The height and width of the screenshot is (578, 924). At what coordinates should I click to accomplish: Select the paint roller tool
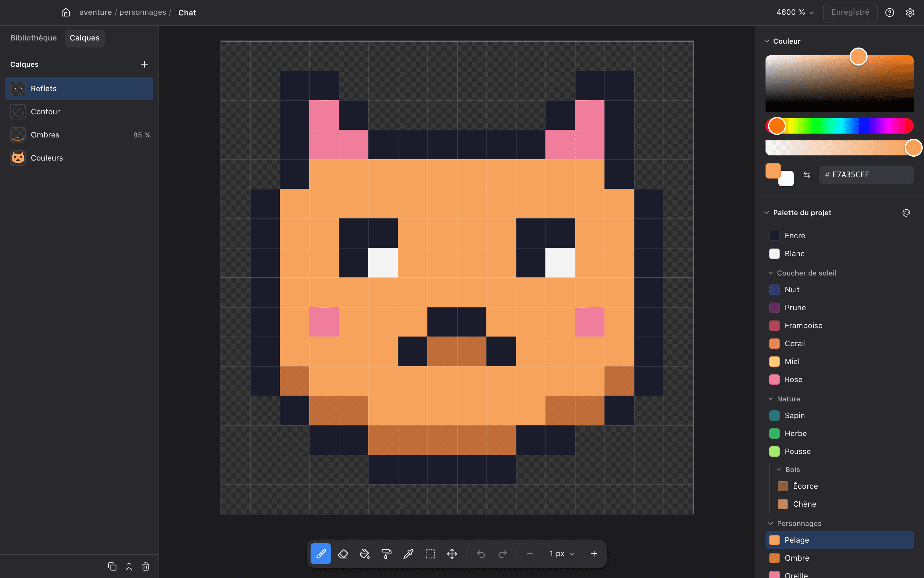[386, 554]
